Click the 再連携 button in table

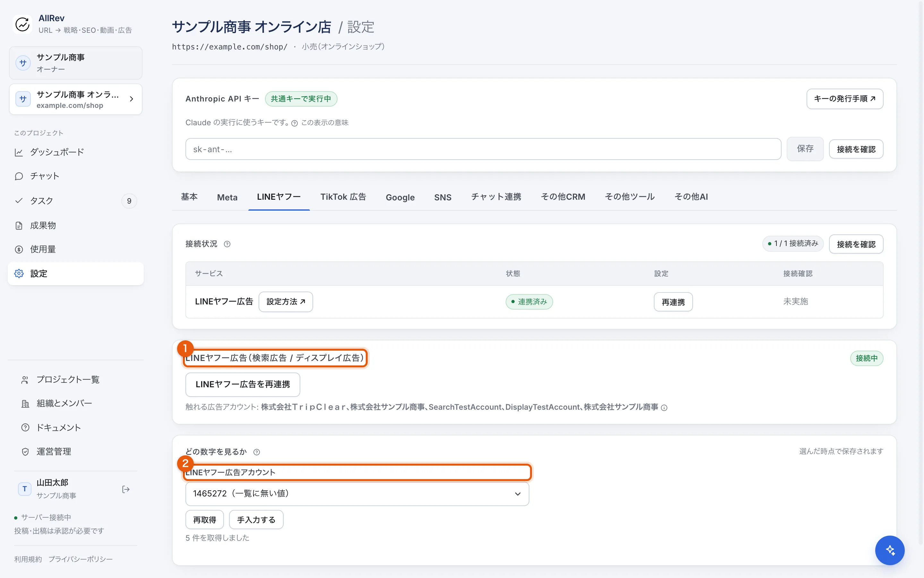coord(673,302)
